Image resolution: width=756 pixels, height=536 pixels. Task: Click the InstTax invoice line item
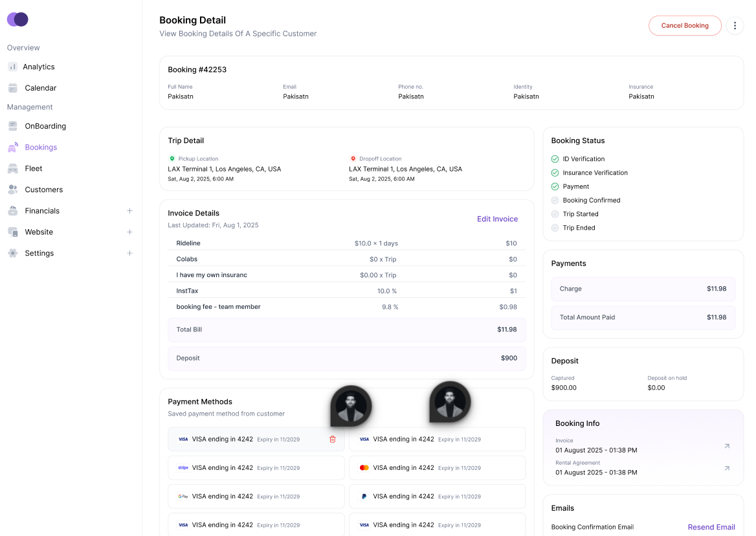pos(347,291)
